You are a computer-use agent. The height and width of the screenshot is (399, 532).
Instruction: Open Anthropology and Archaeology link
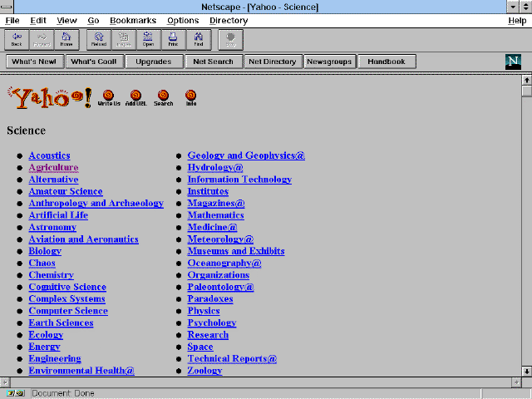click(x=96, y=203)
